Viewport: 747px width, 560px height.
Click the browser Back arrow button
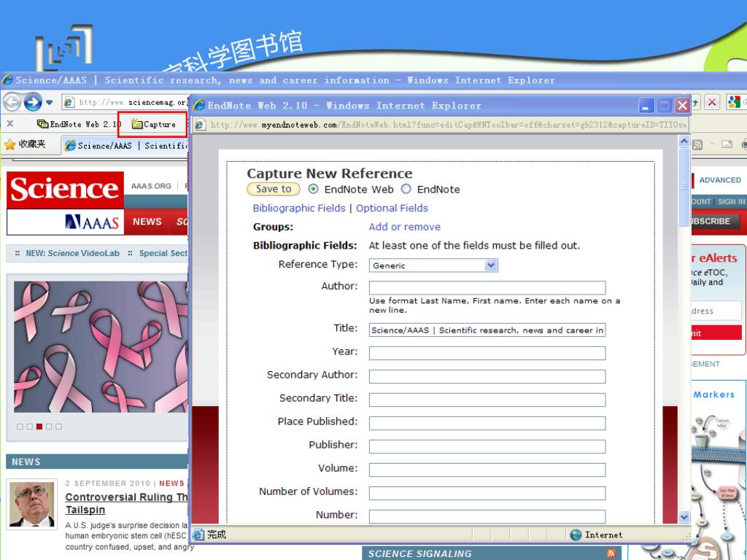12,102
